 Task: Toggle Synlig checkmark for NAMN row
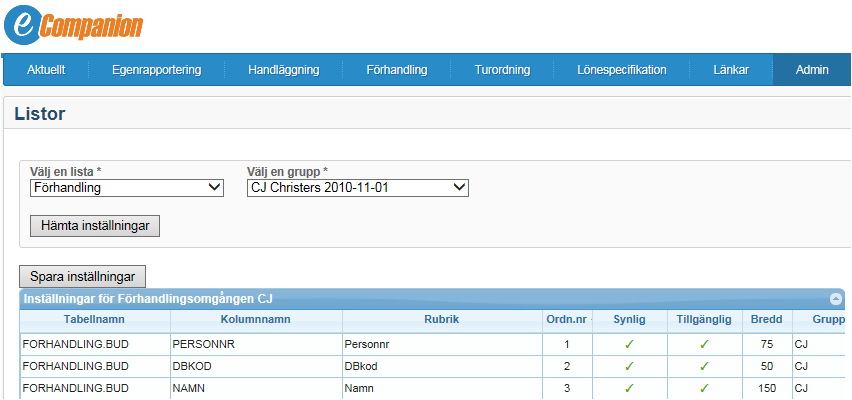click(x=629, y=388)
